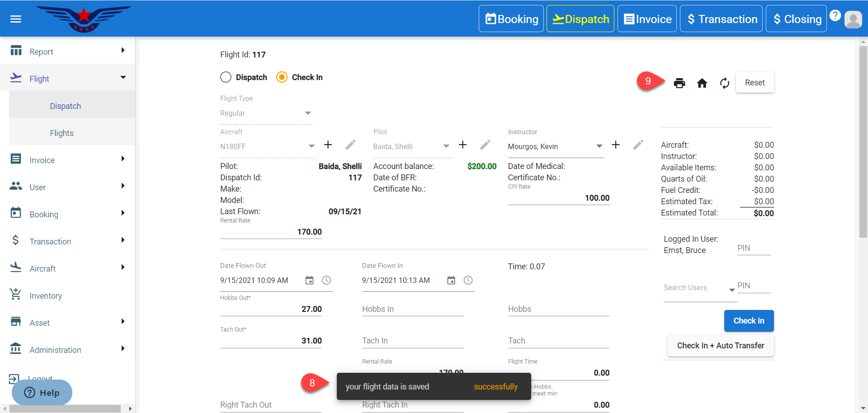Click the plus icon to add instructor

[615, 145]
